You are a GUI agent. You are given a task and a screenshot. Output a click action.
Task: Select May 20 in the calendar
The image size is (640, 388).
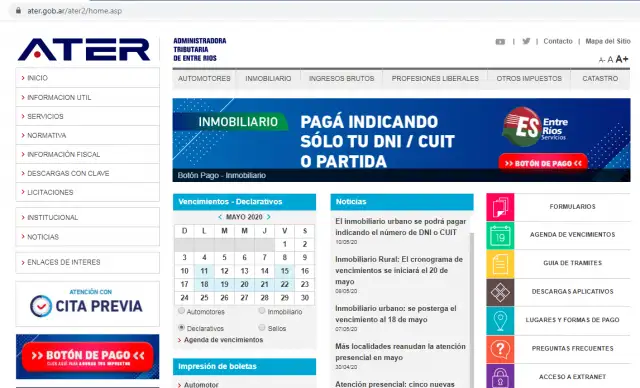244,284
